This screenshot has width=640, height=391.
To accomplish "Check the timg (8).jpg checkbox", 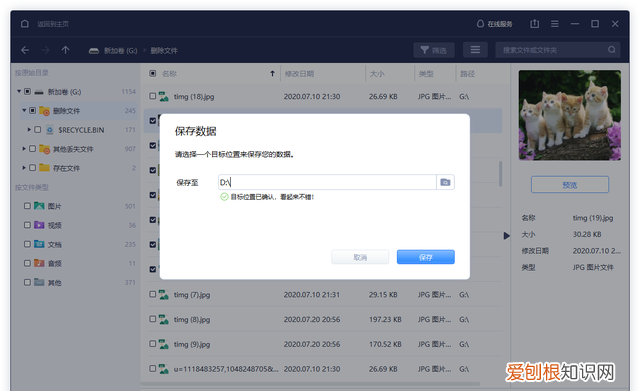I will [152, 319].
